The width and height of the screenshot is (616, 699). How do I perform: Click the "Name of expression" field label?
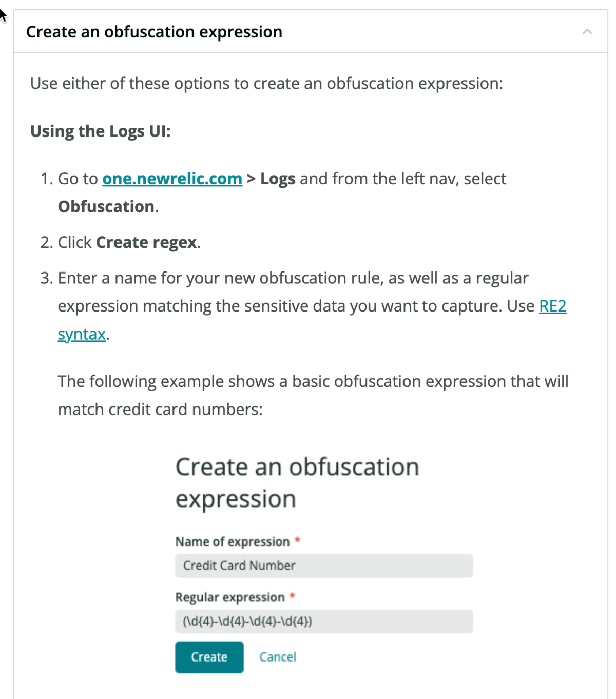coord(233,541)
